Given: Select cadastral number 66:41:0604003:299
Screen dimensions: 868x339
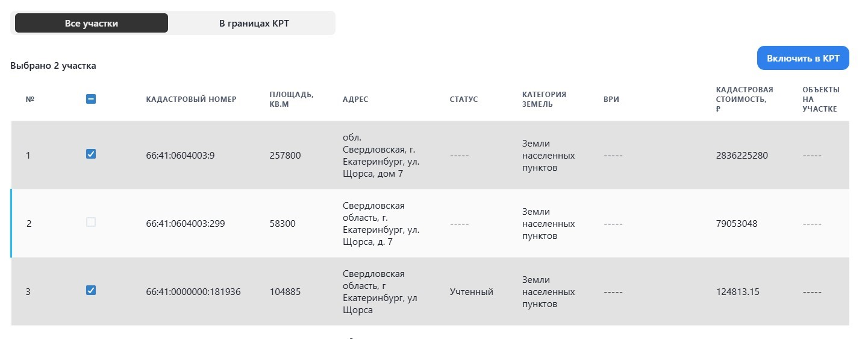Looking at the screenshot, I should pos(186,224).
